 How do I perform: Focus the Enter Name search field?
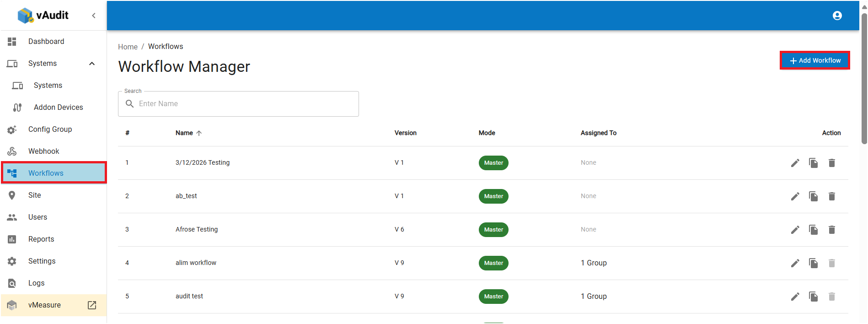(238, 104)
